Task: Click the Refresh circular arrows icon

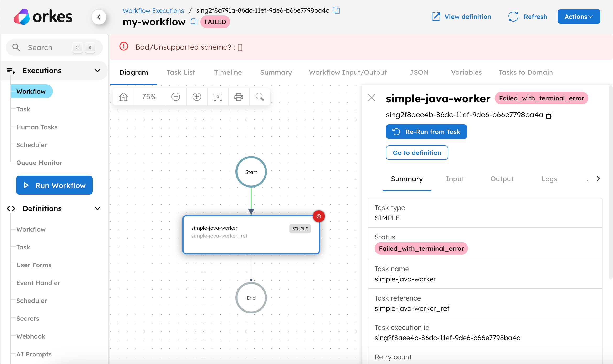Action: (x=513, y=17)
